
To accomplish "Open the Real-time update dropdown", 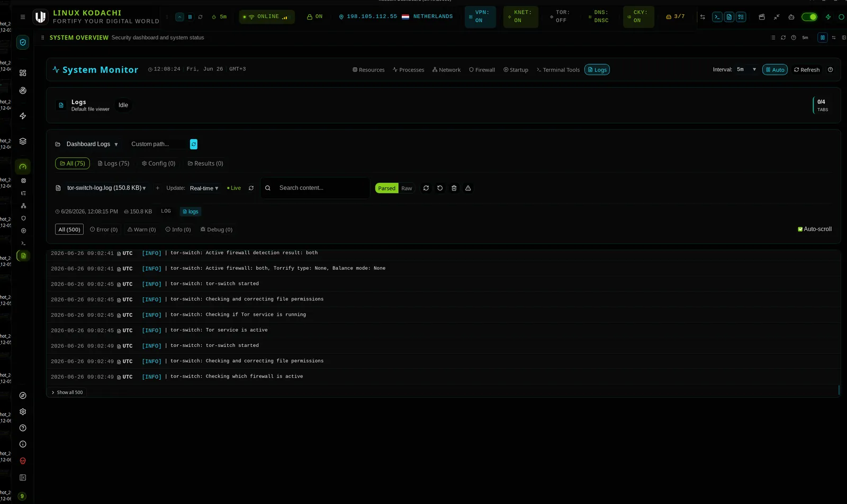I will (x=204, y=188).
